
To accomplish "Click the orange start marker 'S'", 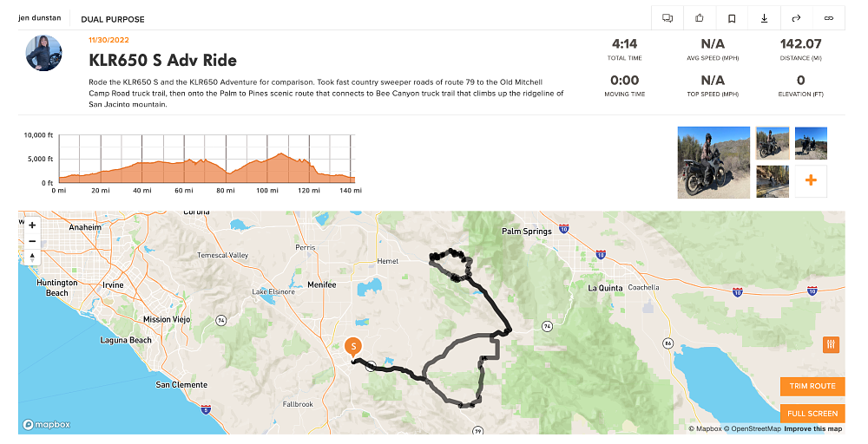I will 353,346.
